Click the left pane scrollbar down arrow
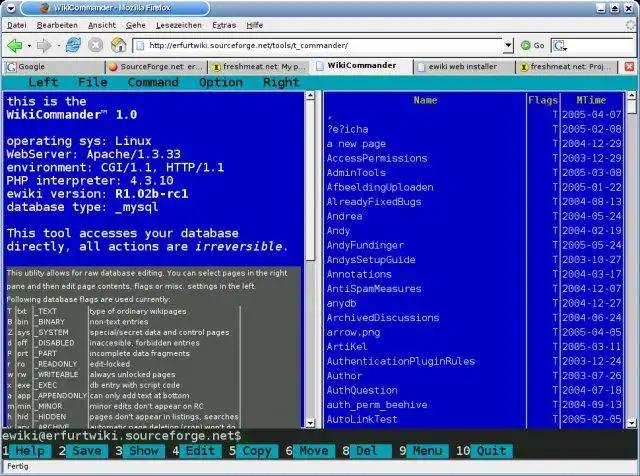This screenshot has height=476, width=640. coord(310,423)
